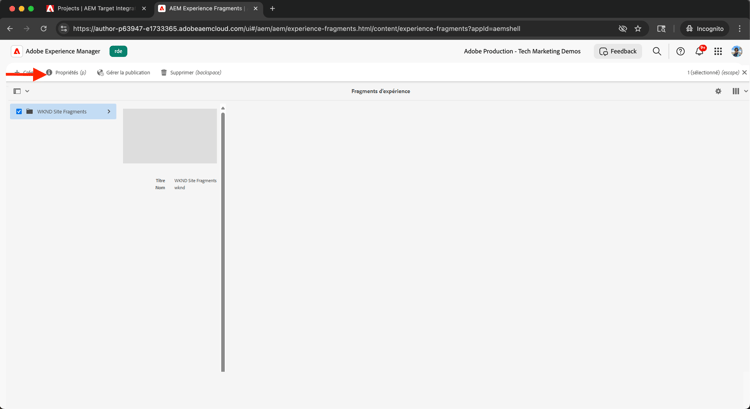Open the user profile avatar

pyautogui.click(x=737, y=51)
